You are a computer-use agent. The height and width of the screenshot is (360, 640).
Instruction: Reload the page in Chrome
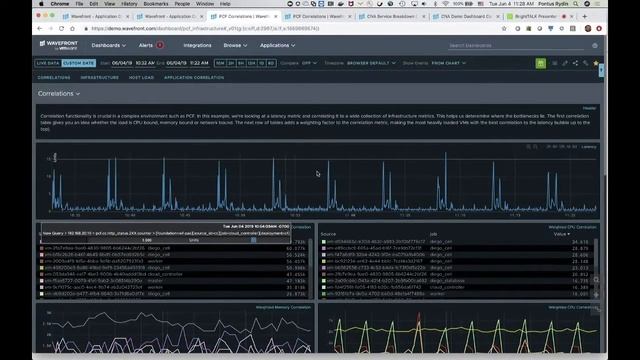[61, 29]
